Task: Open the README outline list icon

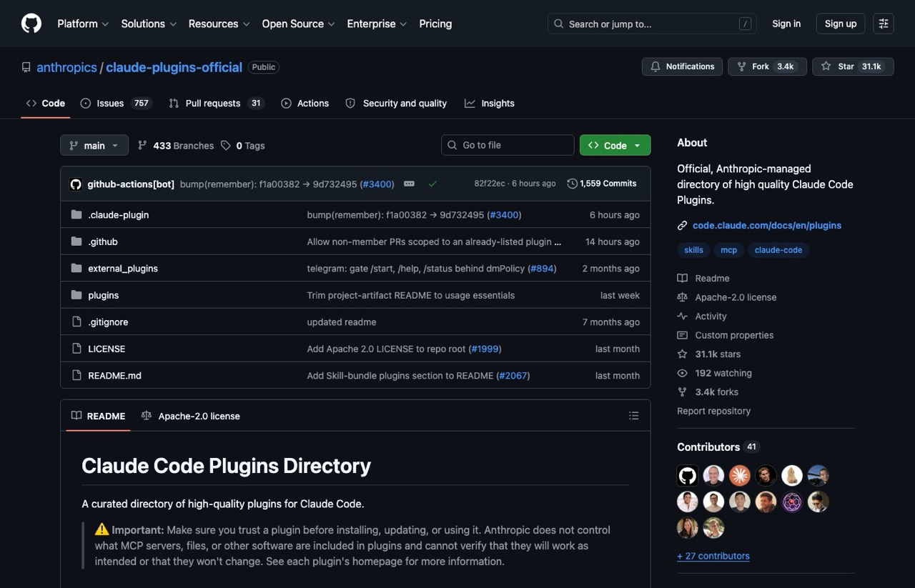Action: coord(633,416)
